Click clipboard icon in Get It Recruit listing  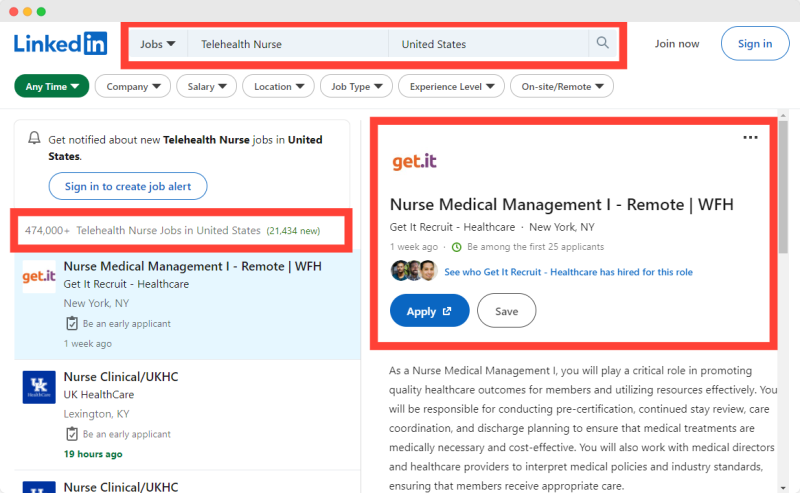(72, 323)
